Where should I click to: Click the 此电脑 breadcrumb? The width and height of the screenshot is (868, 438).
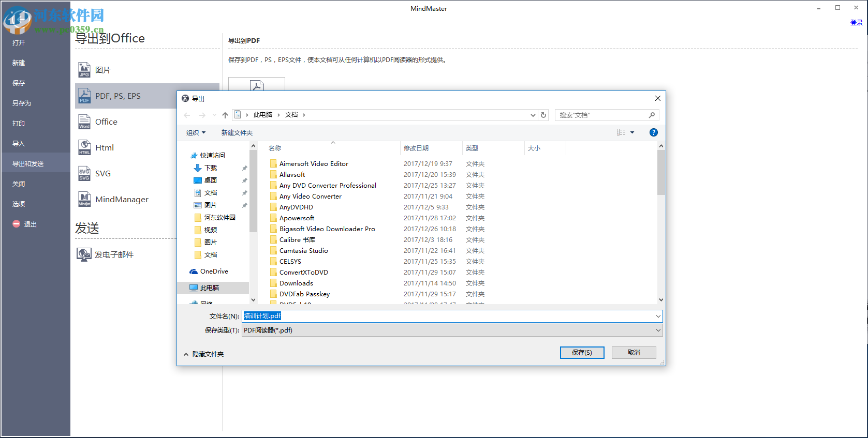263,115
